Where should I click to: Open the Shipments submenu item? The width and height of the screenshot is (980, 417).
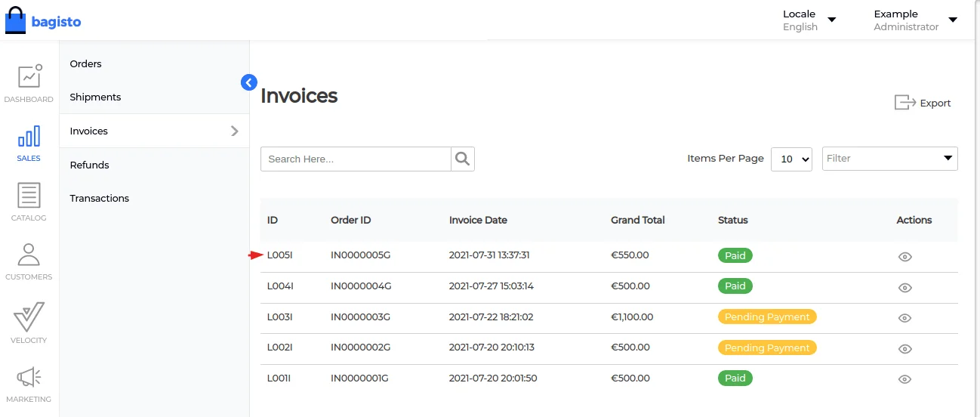pyautogui.click(x=95, y=97)
